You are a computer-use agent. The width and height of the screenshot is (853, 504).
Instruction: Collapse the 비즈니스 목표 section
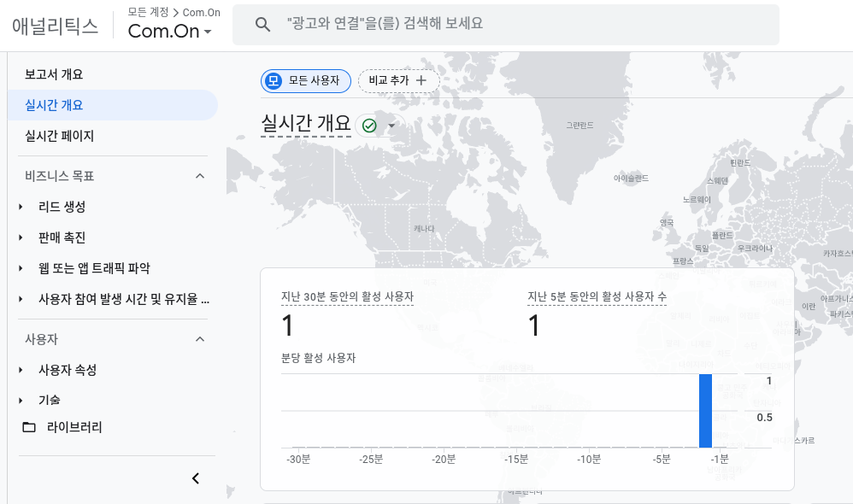[x=200, y=176]
